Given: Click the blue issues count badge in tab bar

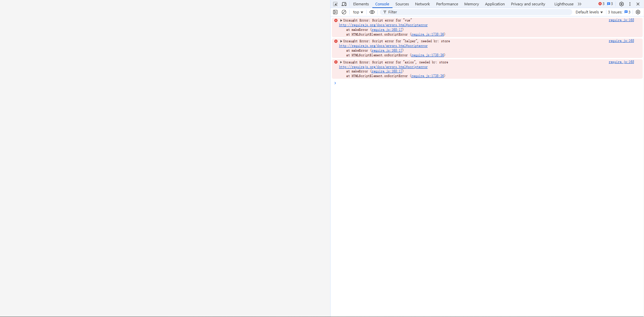Looking at the screenshot, I should tap(610, 4).
